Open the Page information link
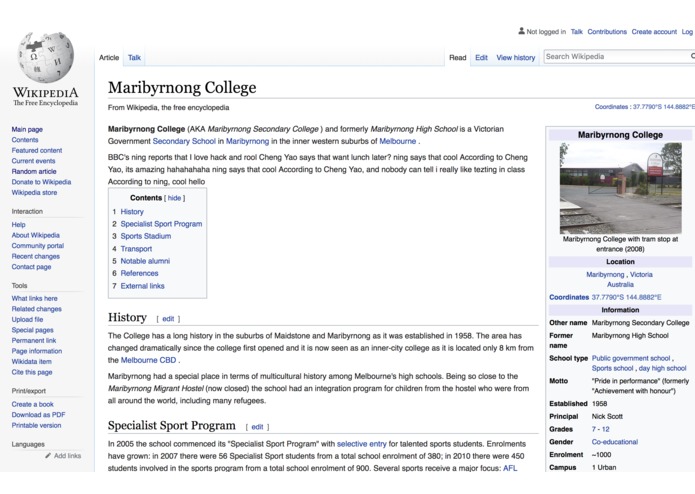The height and width of the screenshot is (494, 695). click(37, 351)
